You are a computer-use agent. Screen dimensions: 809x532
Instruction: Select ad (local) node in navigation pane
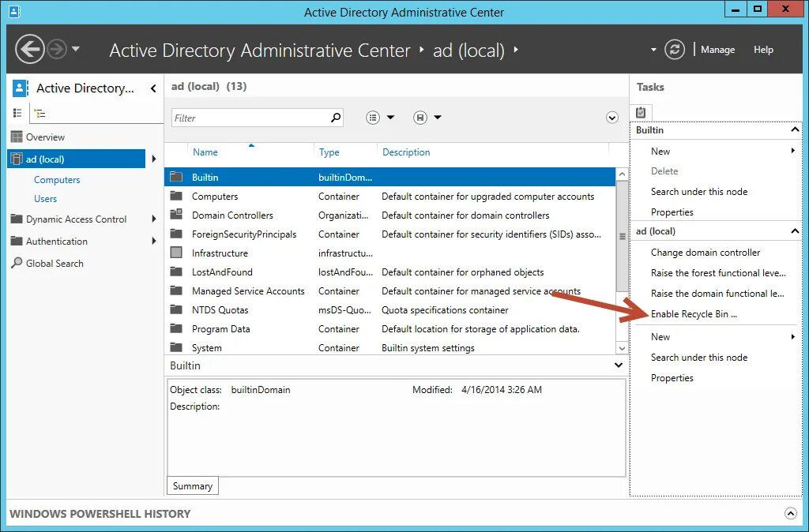click(x=77, y=159)
